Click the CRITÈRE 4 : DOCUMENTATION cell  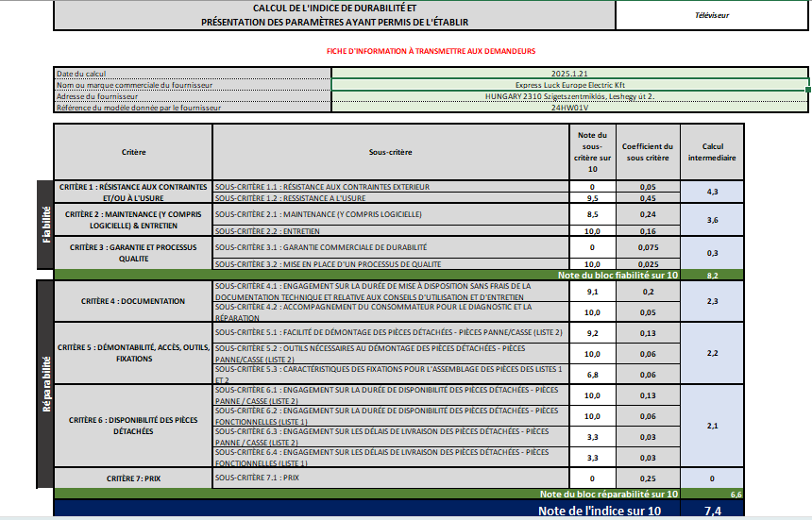point(134,301)
